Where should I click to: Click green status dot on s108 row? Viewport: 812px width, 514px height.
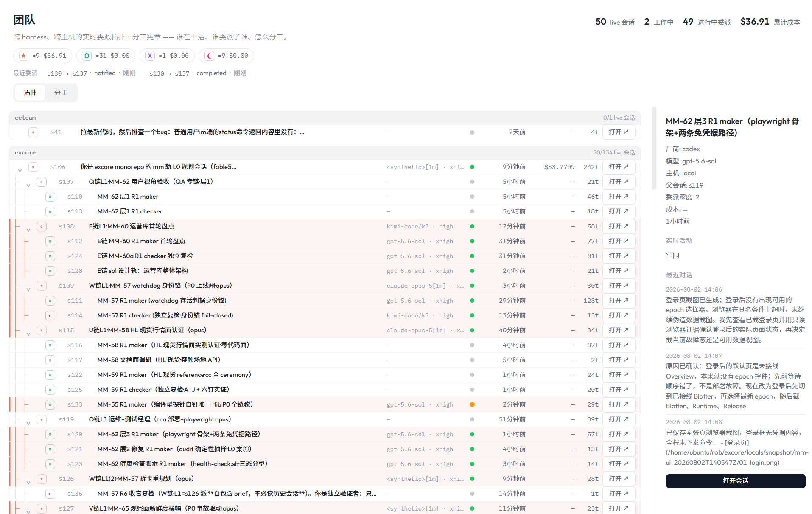[x=472, y=226]
